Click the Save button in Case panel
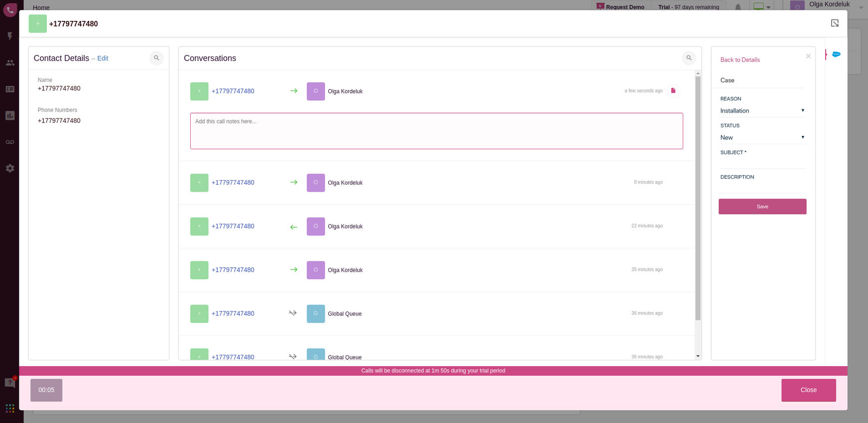The height and width of the screenshot is (423, 868). click(x=762, y=207)
